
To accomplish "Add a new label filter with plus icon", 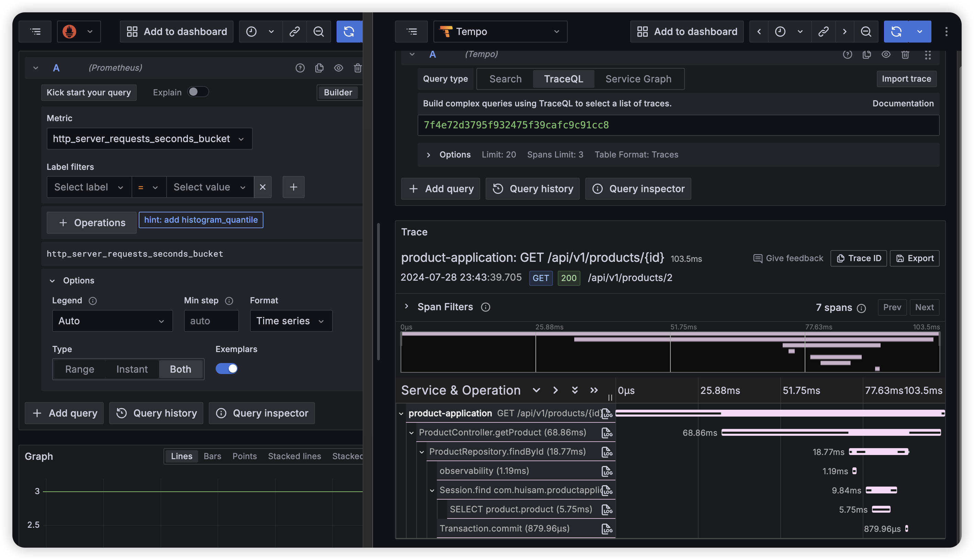I will point(293,187).
